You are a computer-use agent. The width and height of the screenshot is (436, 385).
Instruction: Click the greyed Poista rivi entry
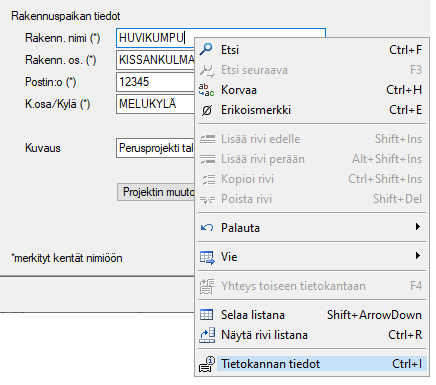(x=312, y=199)
